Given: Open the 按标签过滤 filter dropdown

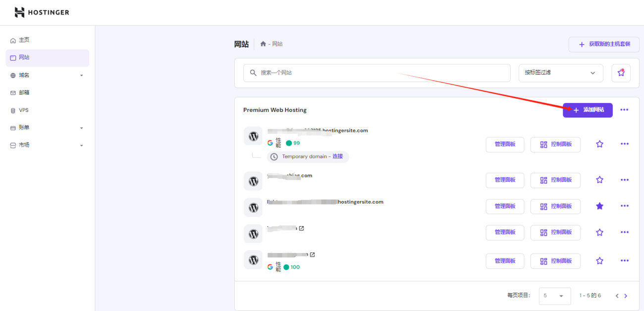Looking at the screenshot, I should pyautogui.click(x=560, y=73).
